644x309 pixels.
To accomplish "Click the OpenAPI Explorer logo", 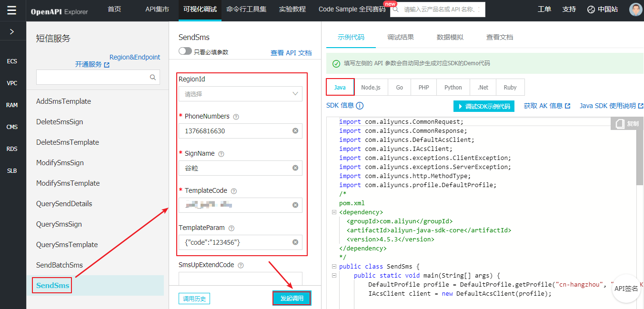I will pyautogui.click(x=60, y=11).
